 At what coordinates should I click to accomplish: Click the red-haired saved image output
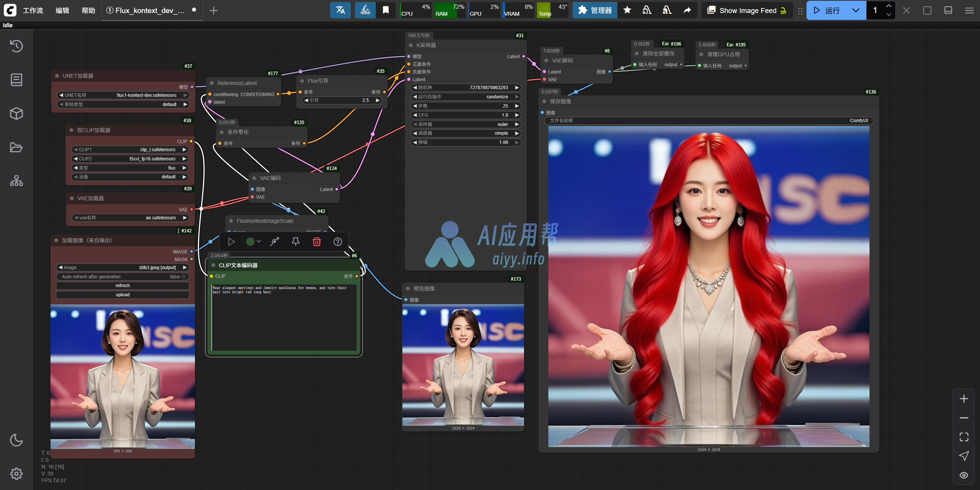click(708, 286)
